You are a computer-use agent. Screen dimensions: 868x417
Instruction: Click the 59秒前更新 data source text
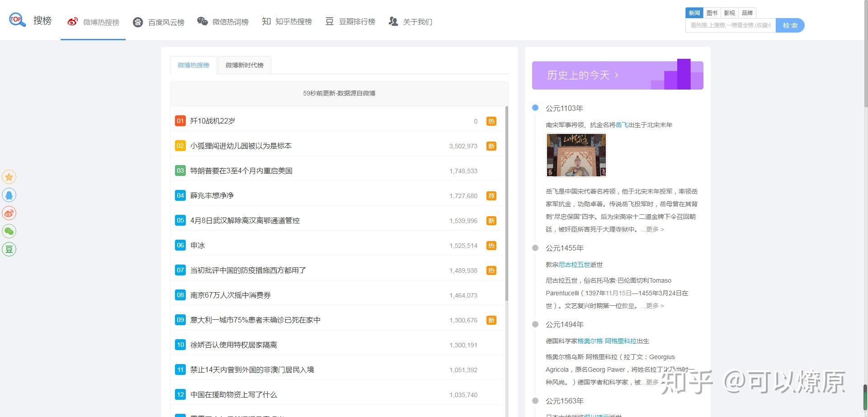tap(339, 93)
